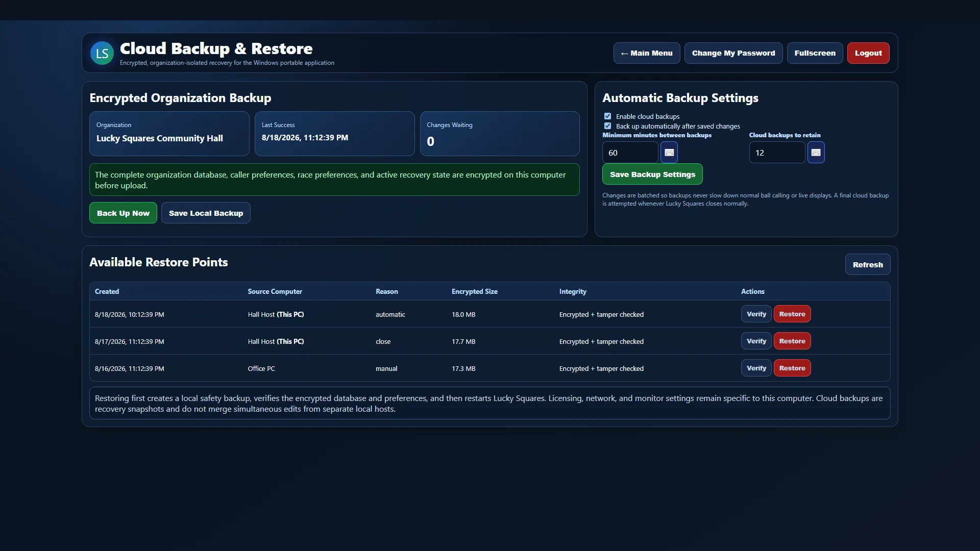Click Save Backup Settings
Image resolution: width=980 pixels, height=551 pixels.
point(652,174)
